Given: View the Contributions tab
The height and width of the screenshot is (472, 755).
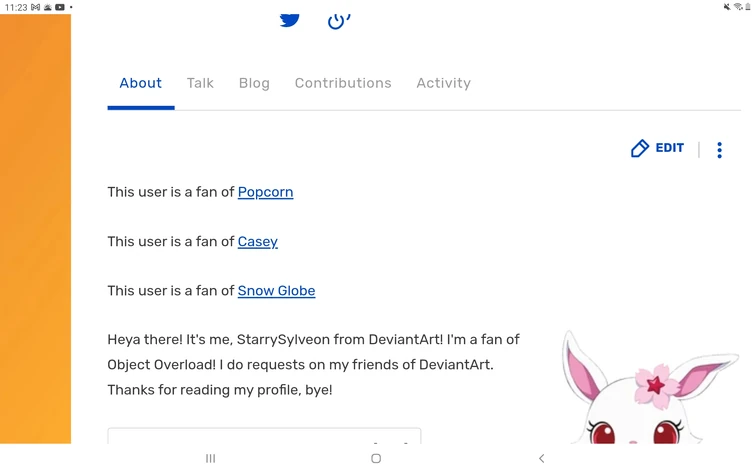Looking at the screenshot, I should pos(343,83).
